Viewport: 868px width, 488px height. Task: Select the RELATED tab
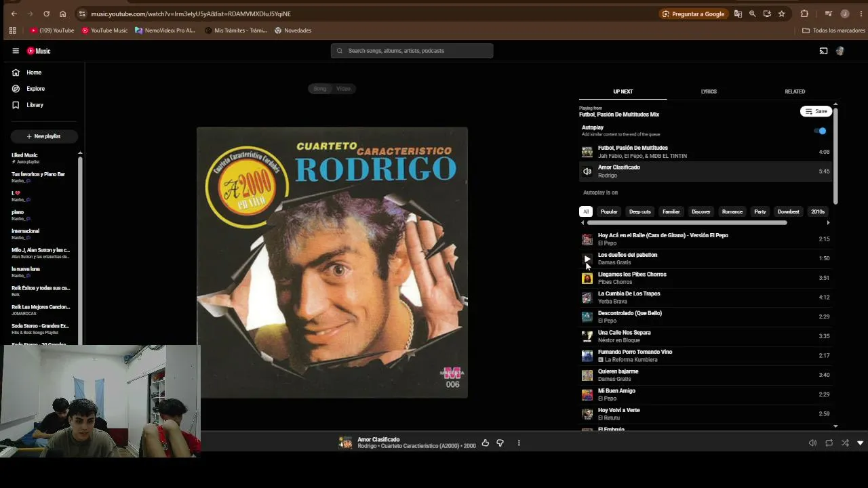pos(795,91)
